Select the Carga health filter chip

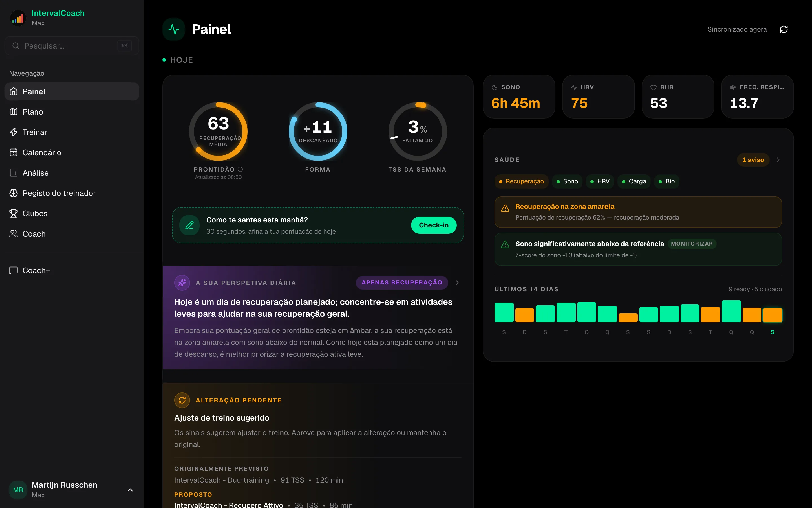pyautogui.click(x=634, y=181)
